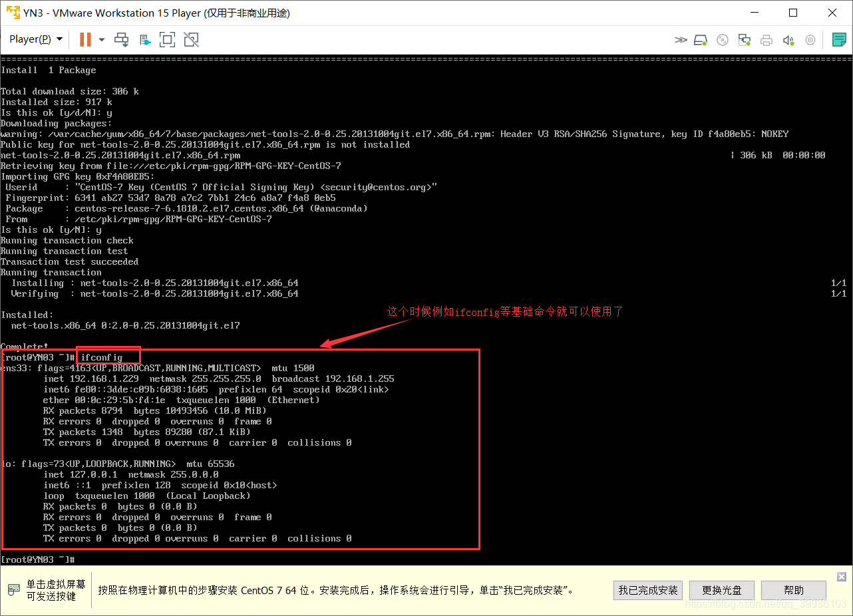The image size is (853, 616).
Task: Open the hard disk device icon
Action: pos(701,40)
